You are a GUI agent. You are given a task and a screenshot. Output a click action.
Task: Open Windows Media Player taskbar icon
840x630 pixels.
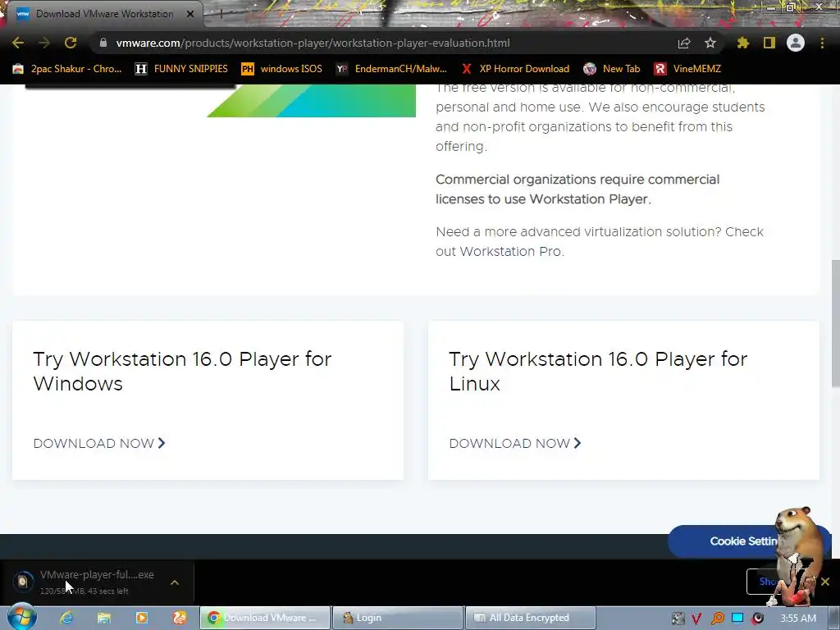[x=142, y=618]
